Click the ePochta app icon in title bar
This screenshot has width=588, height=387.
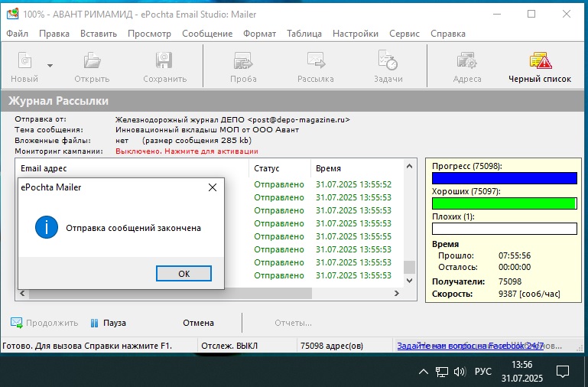point(12,14)
